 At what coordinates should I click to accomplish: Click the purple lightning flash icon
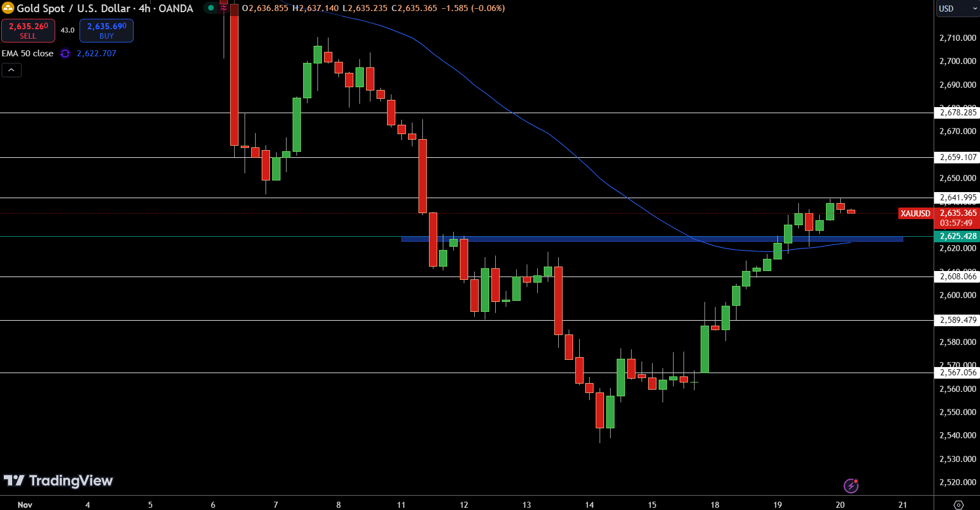click(x=851, y=486)
